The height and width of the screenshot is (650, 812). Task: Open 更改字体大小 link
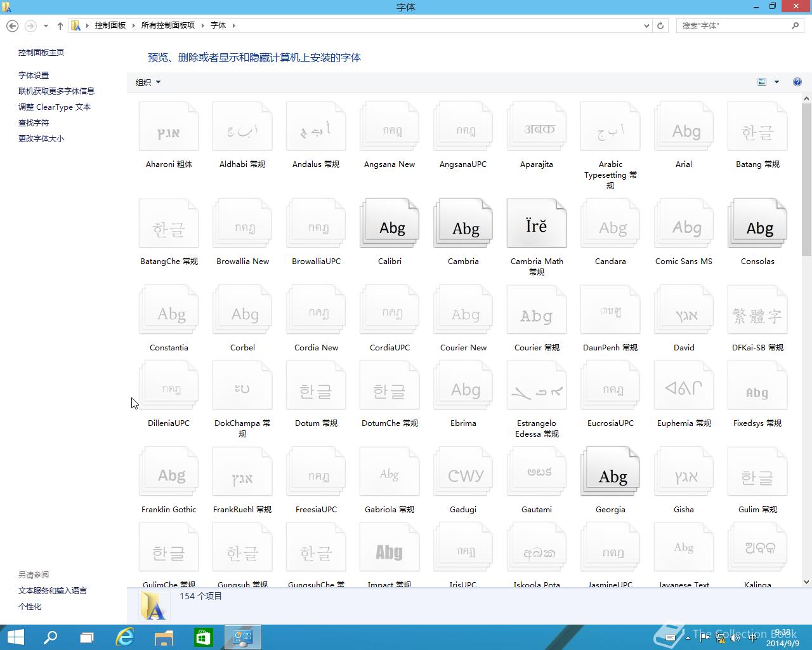pos(41,139)
